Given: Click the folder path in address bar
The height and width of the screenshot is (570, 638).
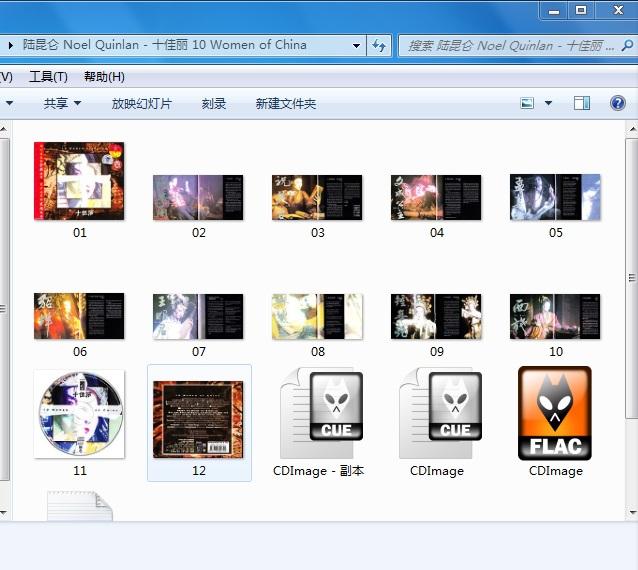Looking at the screenshot, I should tap(164, 45).
